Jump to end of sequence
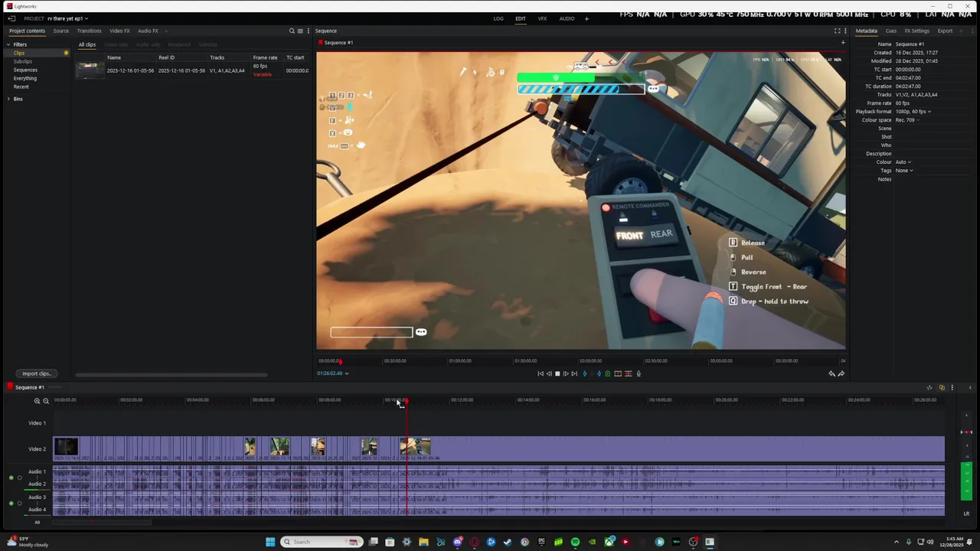 (574, 373)
